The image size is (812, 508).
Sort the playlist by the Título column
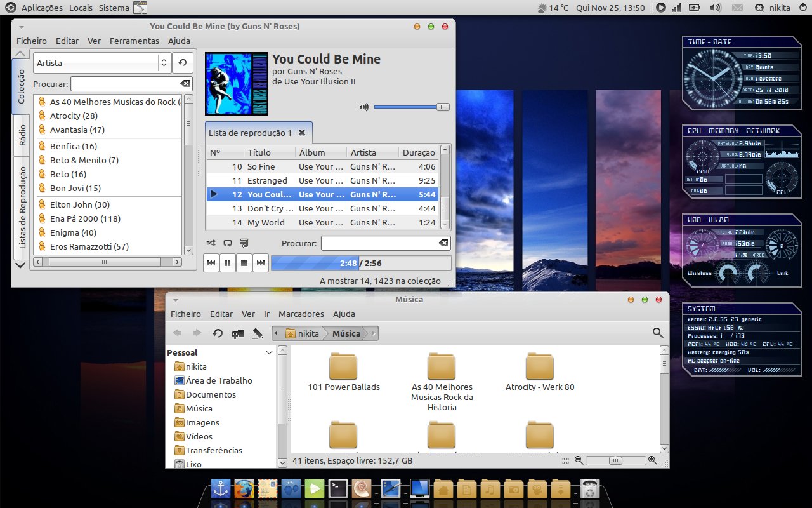coord(270,152)
